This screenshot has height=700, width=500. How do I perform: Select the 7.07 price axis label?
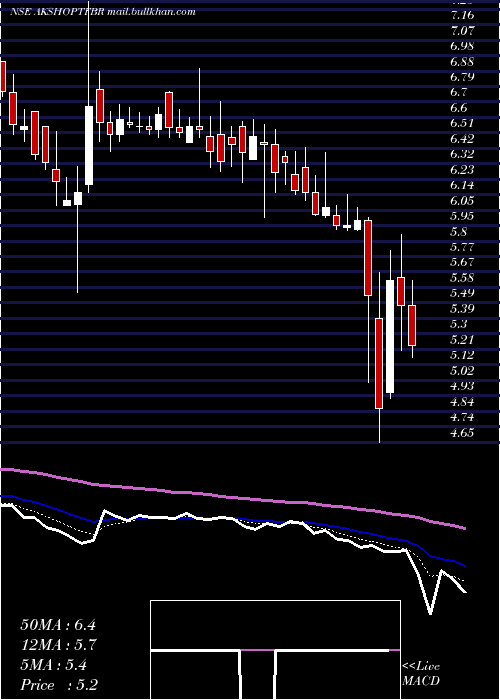pyautogui.click(x=463, y=31)
